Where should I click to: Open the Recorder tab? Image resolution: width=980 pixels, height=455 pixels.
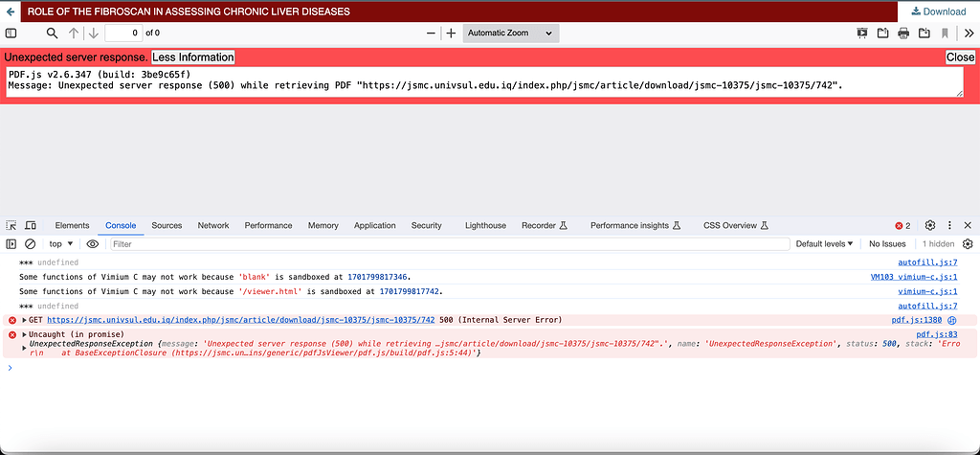(x=545, y=225)
